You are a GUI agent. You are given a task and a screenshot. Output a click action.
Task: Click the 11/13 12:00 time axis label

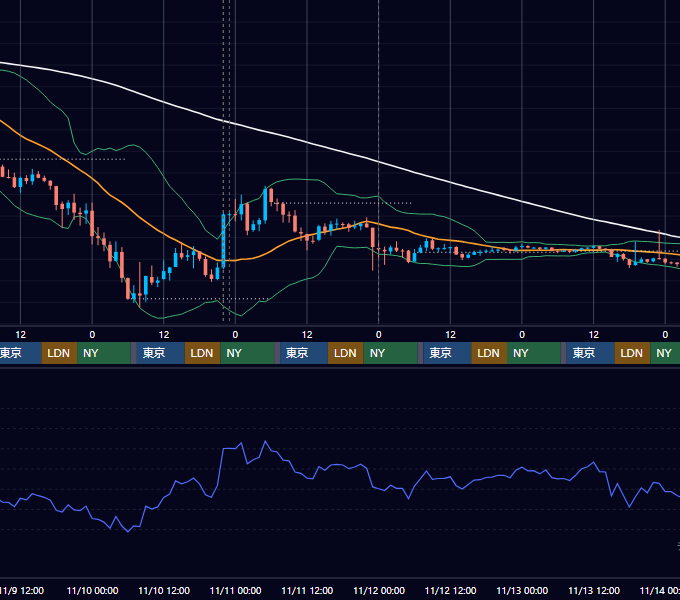point(594,590)
